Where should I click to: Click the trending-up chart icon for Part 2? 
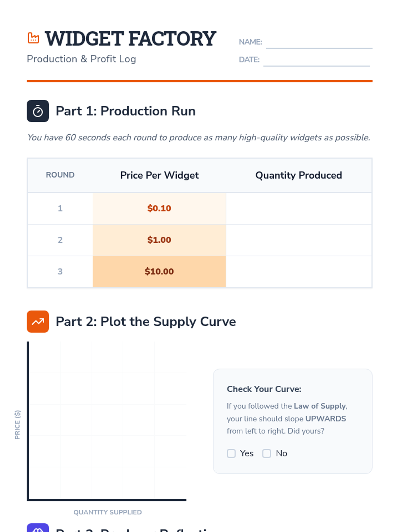(x=38, y=322)
